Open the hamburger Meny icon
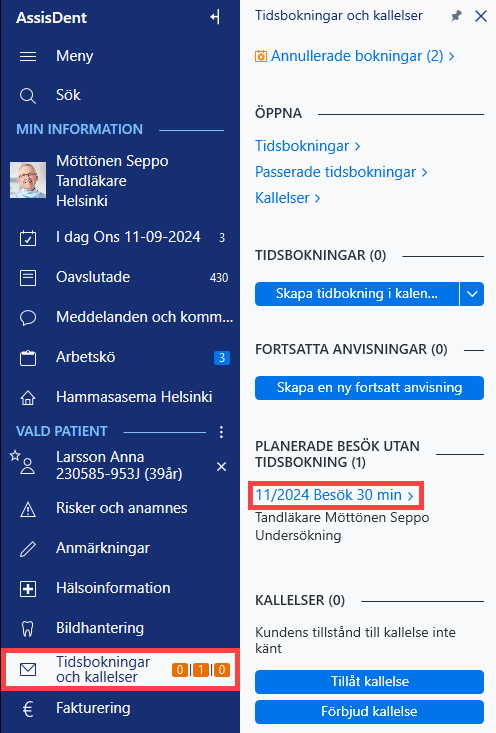 pyautogui.click(x=28, y=57)
